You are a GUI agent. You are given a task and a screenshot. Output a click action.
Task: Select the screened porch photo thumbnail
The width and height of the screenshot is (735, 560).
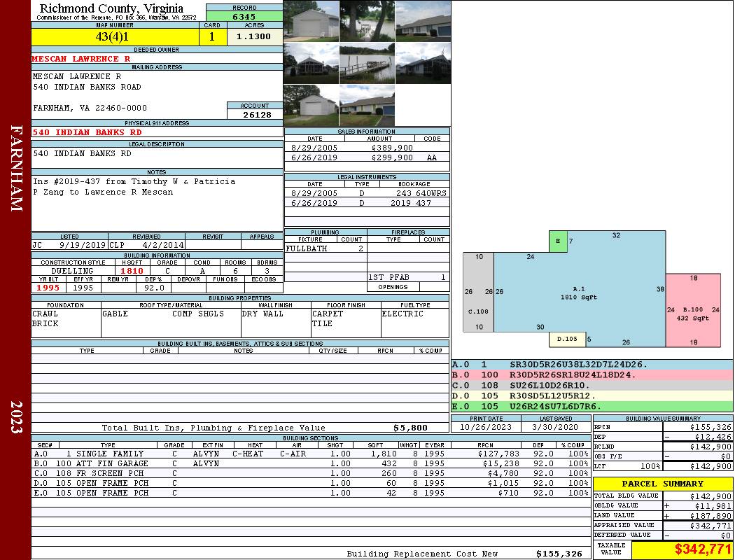[311, 64]
